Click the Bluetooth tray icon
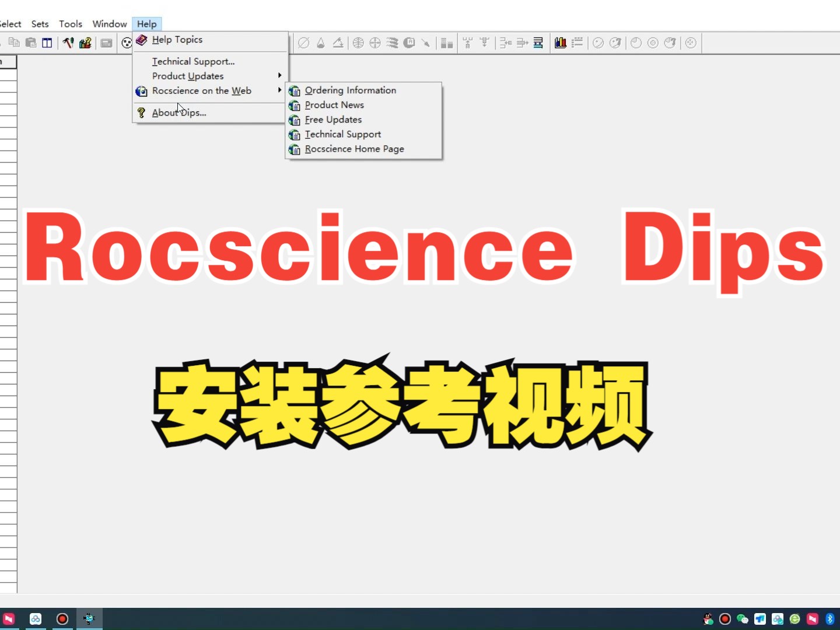 click(830, 619)
